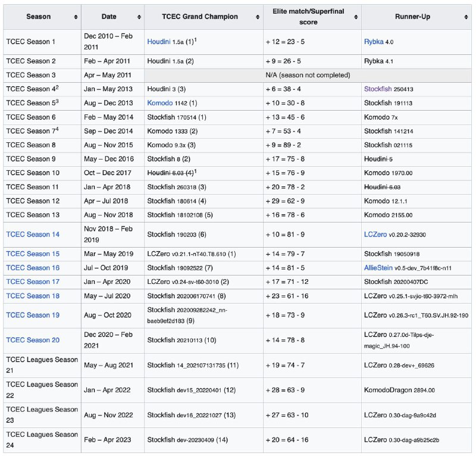Open Komodo link in Season 5 row
The height and width of the screenshot is (456, 476).
160,103
